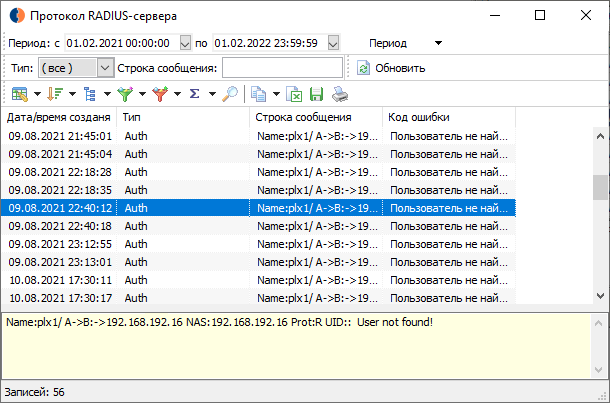Select the row dated 10.08.2021 17:30:17
This screenshot has width=610, height=403.
(258, 298)
